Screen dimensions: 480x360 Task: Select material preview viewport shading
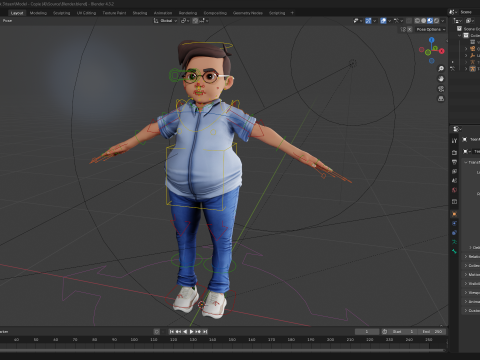[x=430, y=21]
